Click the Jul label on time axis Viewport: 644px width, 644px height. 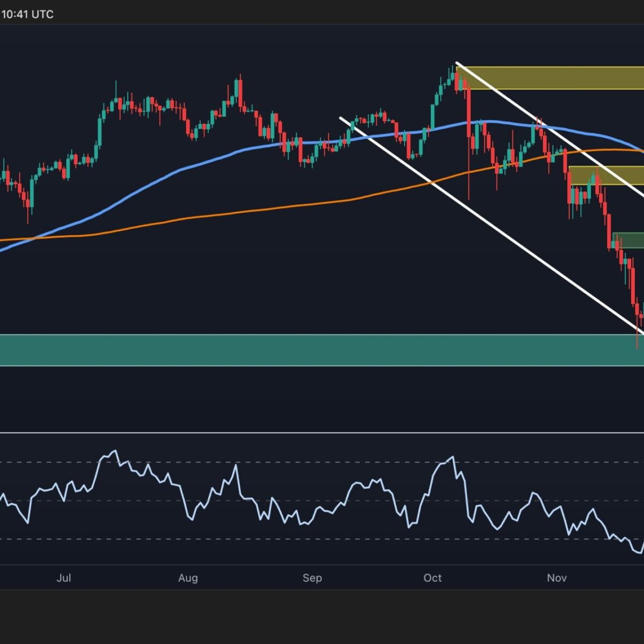tap(64, 578)
